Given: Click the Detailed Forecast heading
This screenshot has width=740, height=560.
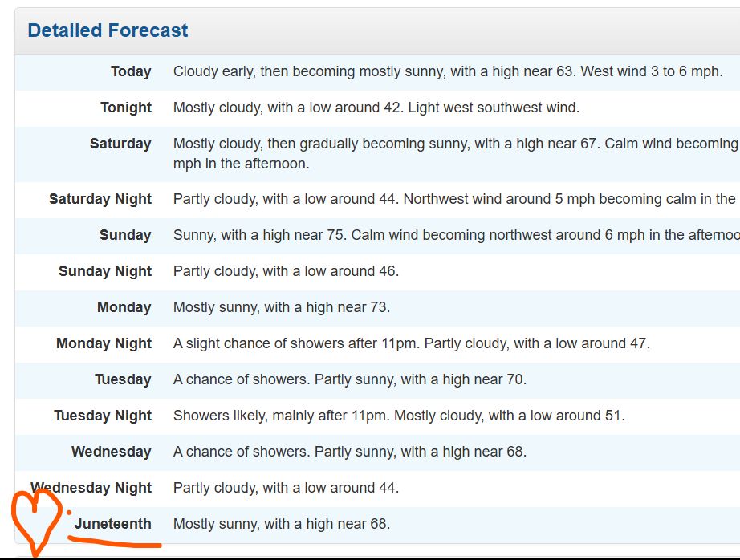Looking at the screenshot, I should [x=108, y=30].
